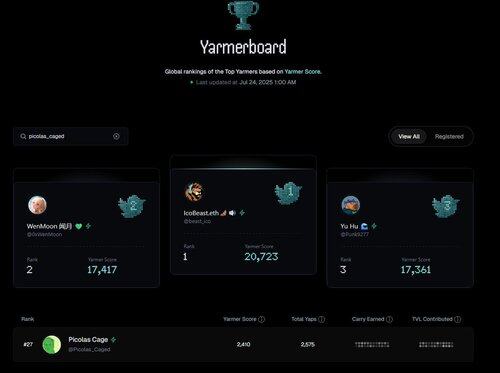
Task: Open Total Yaps info icon
Action: tap(321, 319)
